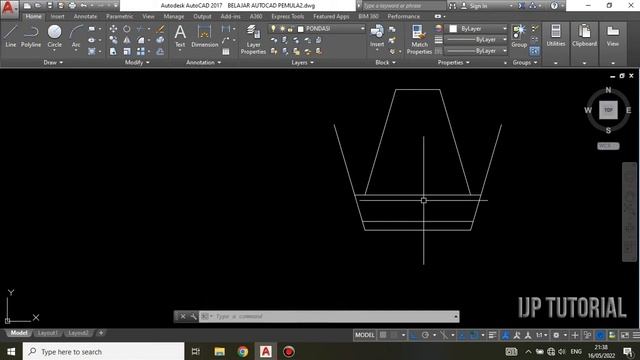Switch to the Insert ribbon tab
640x360 pixels.
point(58,16)
